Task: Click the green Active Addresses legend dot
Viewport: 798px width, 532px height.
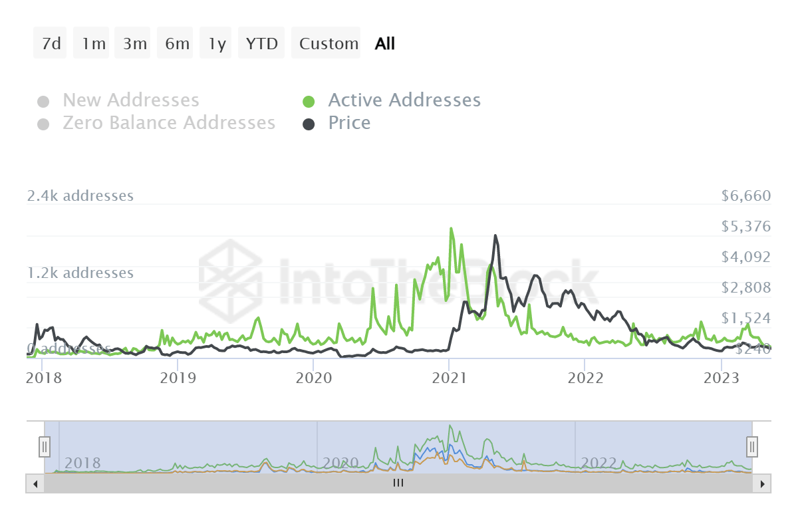Action: pos(309,100)
